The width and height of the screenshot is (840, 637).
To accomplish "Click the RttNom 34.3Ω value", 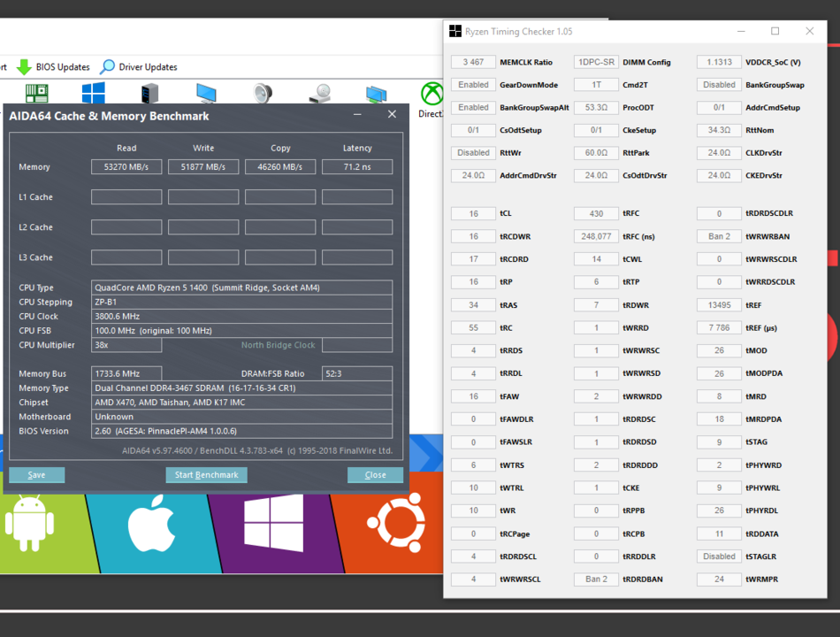I will tap(719, 130).
